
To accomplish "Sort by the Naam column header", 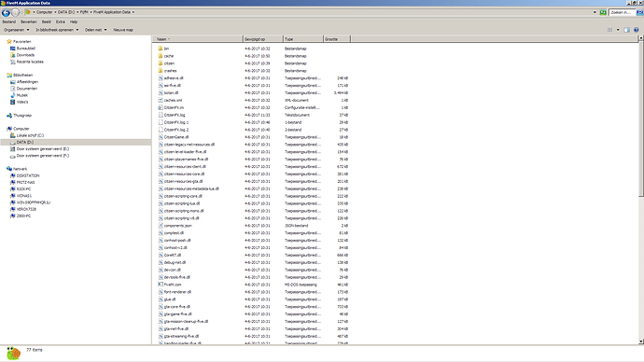I will tap(198, 39).
